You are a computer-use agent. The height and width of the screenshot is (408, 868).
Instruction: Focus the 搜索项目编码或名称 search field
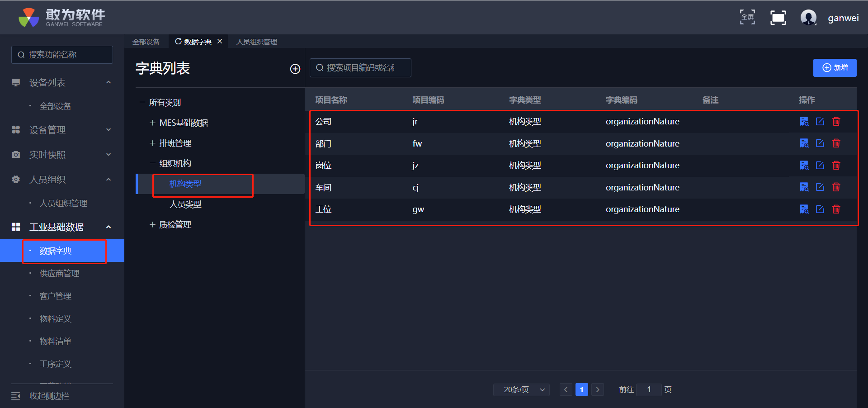(x=360, y=68)
